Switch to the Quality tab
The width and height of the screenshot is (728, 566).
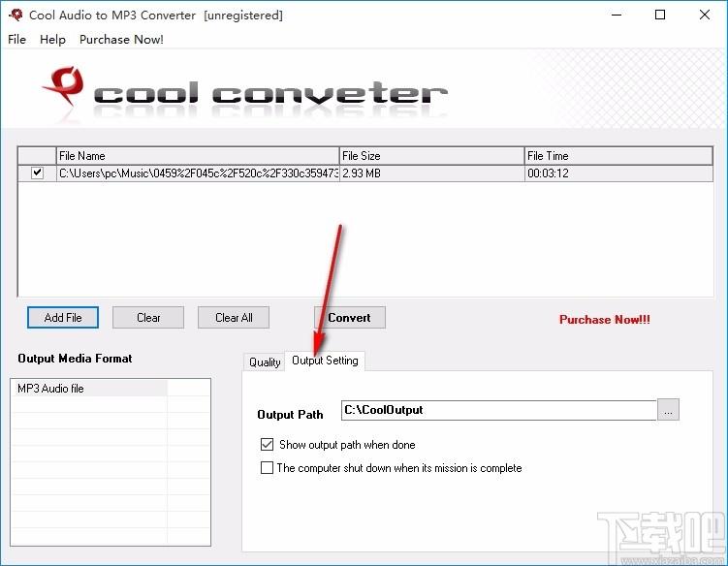(265, 362)
